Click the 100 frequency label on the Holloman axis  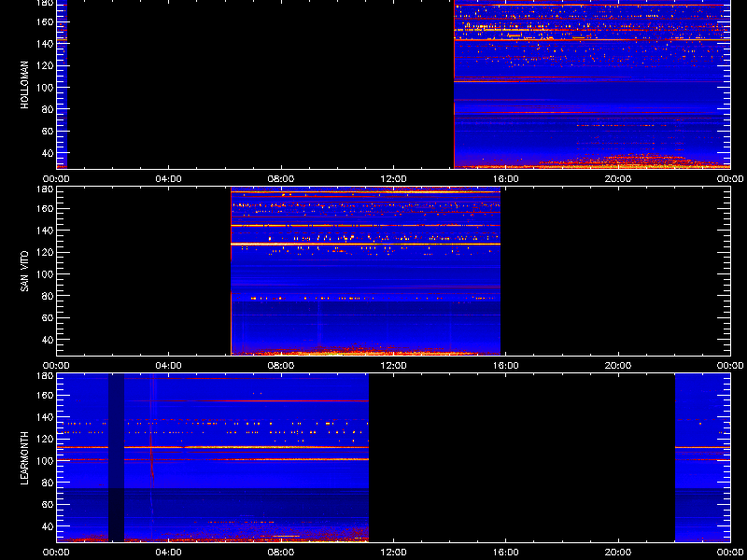(46, 88)
